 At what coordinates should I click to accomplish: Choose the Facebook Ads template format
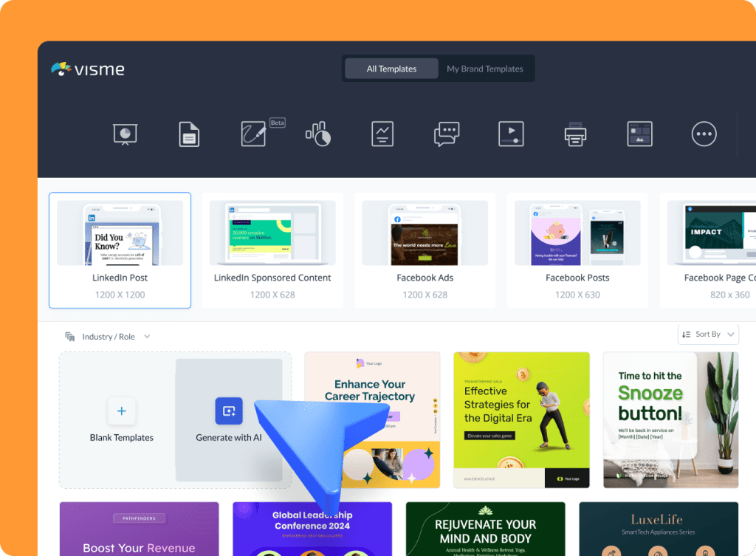[x=425, y=250]
